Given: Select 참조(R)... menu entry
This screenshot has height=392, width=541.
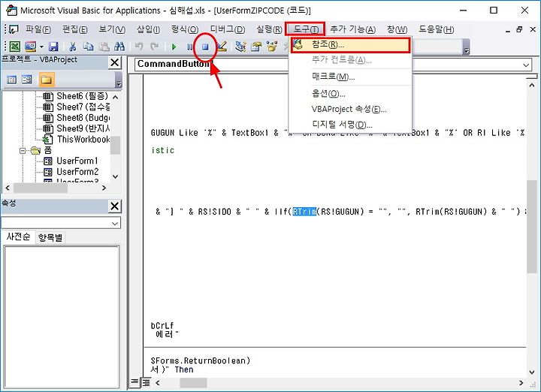Looking at the screenshot, I should pos(351,45).
